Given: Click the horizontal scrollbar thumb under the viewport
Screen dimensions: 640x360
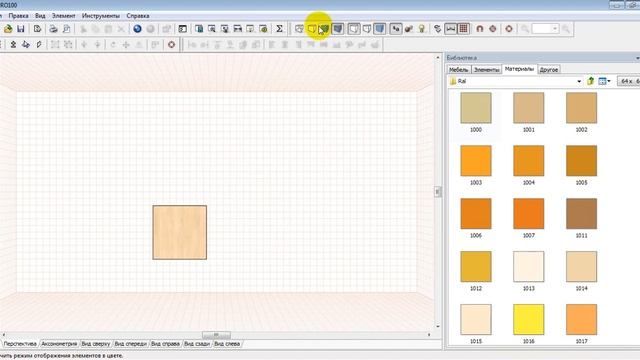Looking at the screenshot, I should coord(216,335).
